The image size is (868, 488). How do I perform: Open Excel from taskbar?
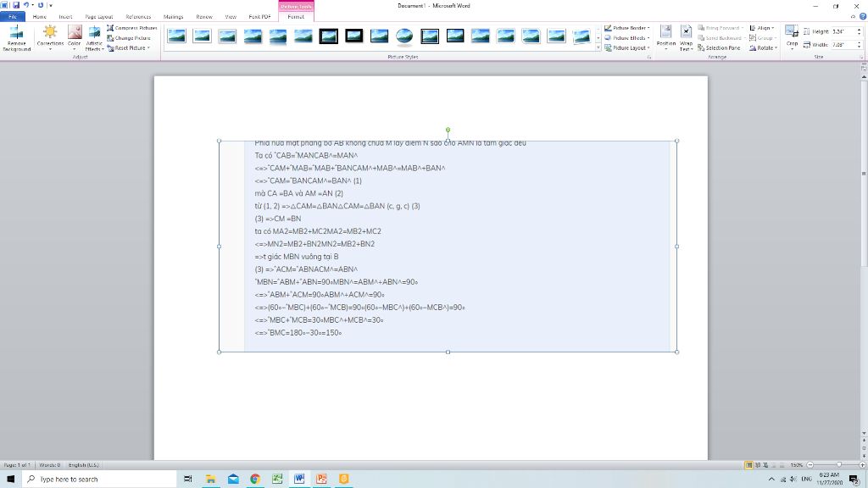click(277, 479)
